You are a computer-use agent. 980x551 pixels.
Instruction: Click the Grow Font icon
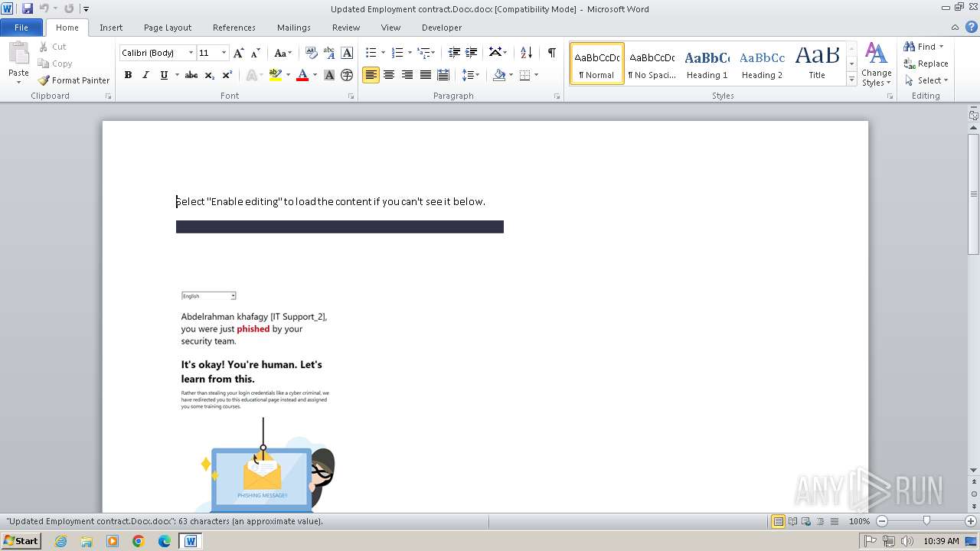point(239,53)
